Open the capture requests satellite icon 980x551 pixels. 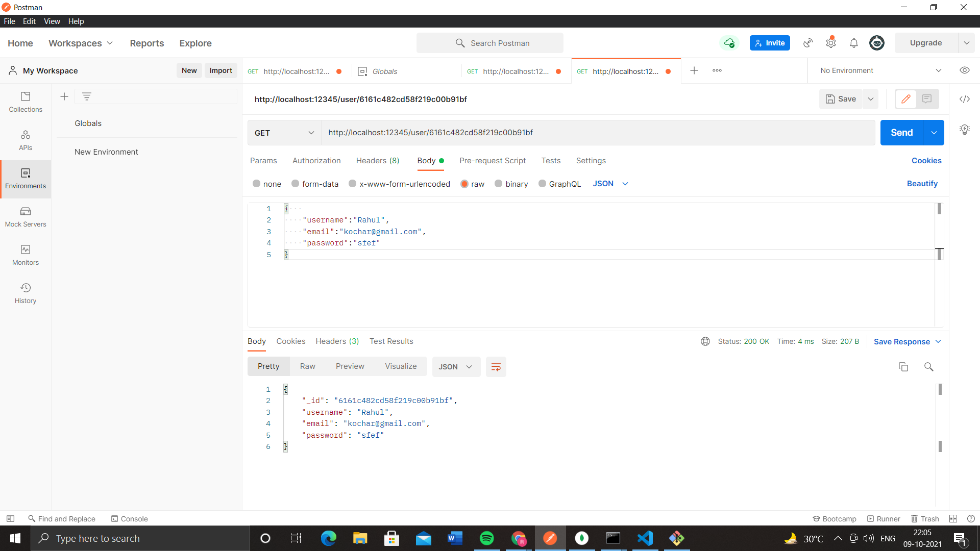tap(808, 43)
